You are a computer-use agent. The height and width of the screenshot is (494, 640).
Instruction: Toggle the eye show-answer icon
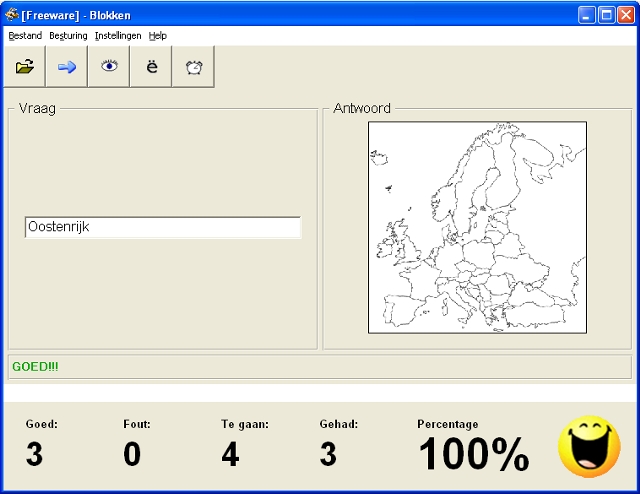pos(109,67)
